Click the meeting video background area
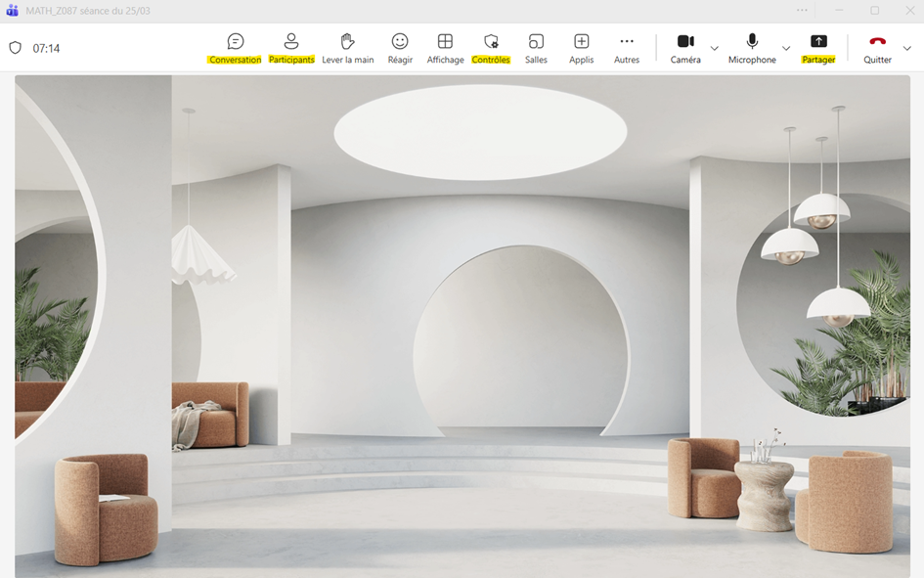This screenshot has width=924, height=578. (x=462, y=326)
